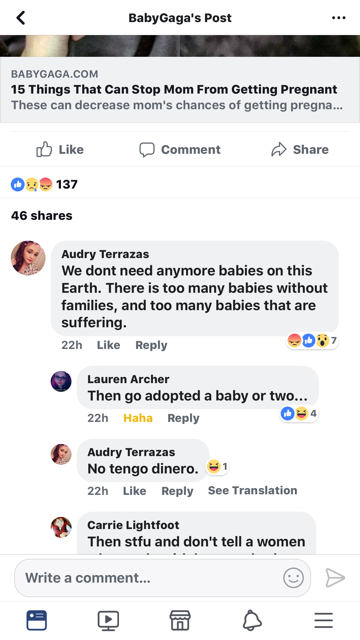360x640 pixels.
Task: Reply to Lauren Archer's comment
Action: point(183,418)
